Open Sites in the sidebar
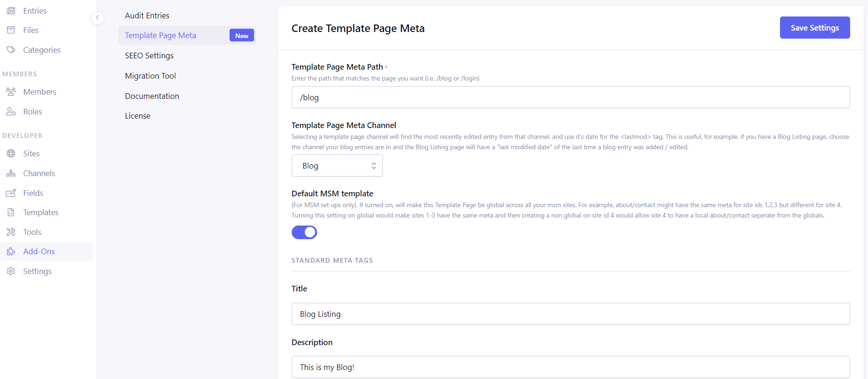Screen dimensions: 868x379 click(x=32, y=153)
